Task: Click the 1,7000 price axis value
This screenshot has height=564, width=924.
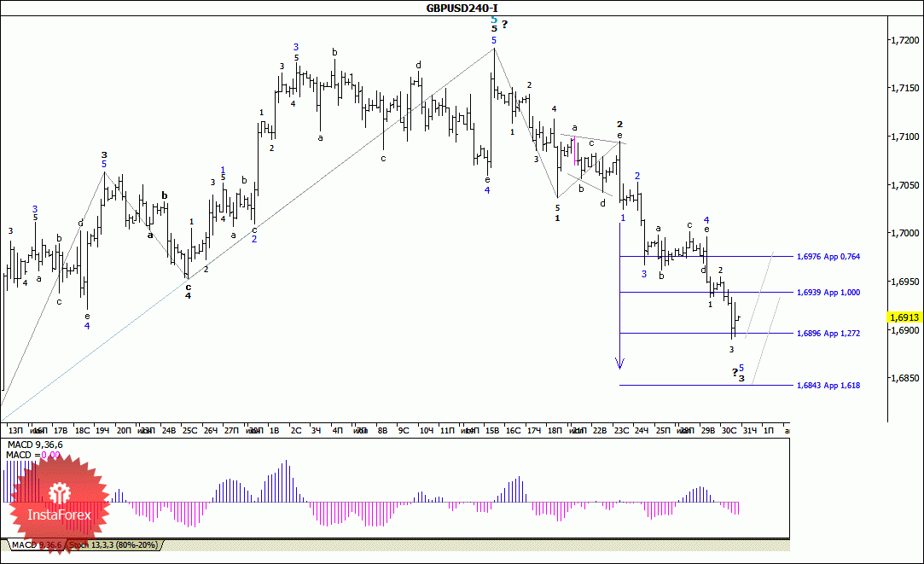Action: (x=904, y=234)
